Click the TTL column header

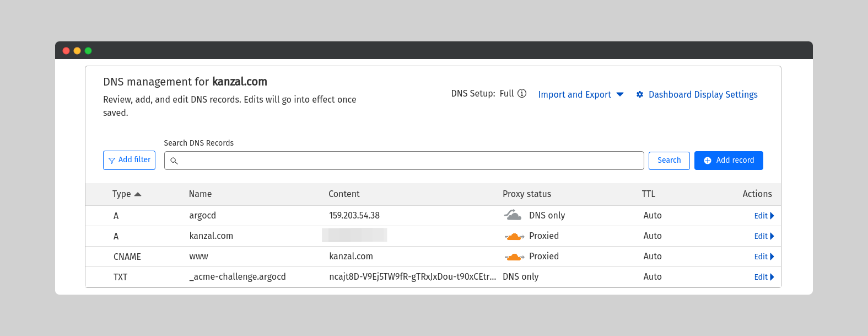pos(648,194)
